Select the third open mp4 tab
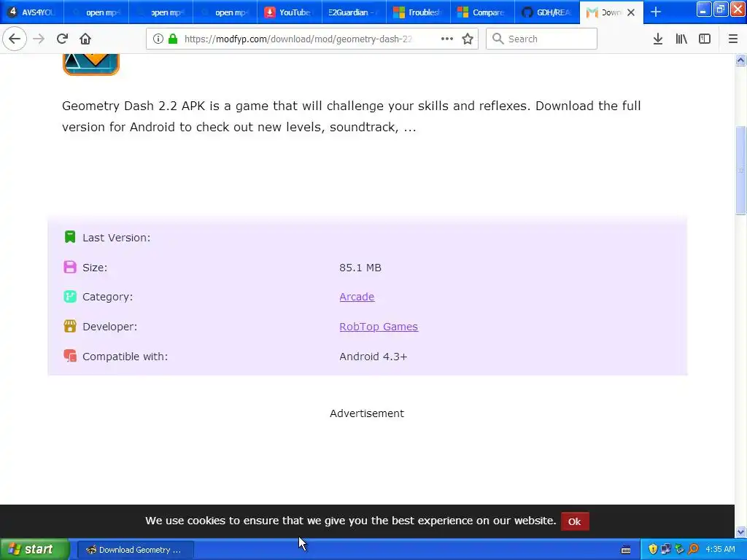 pyautogui.click(x=225, y=12)
